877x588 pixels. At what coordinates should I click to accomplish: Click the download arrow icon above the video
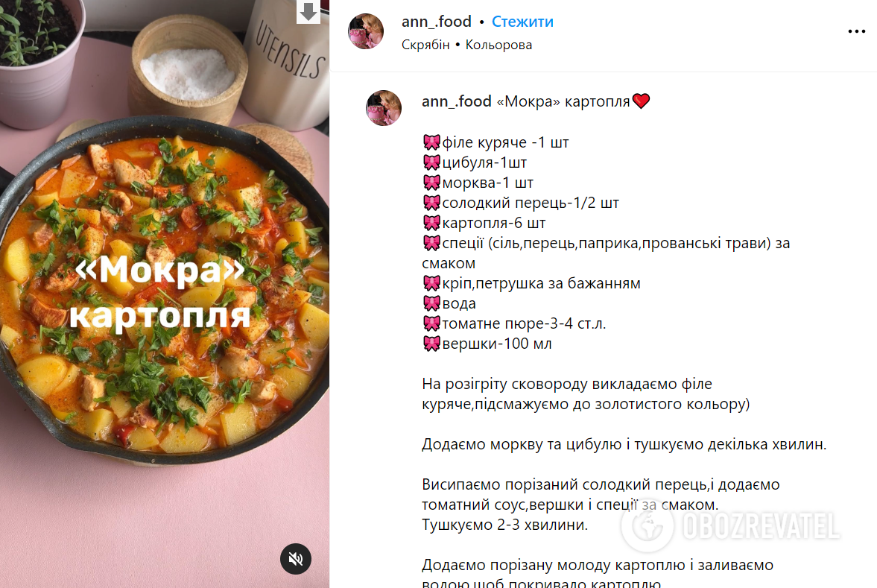point(308,12)
